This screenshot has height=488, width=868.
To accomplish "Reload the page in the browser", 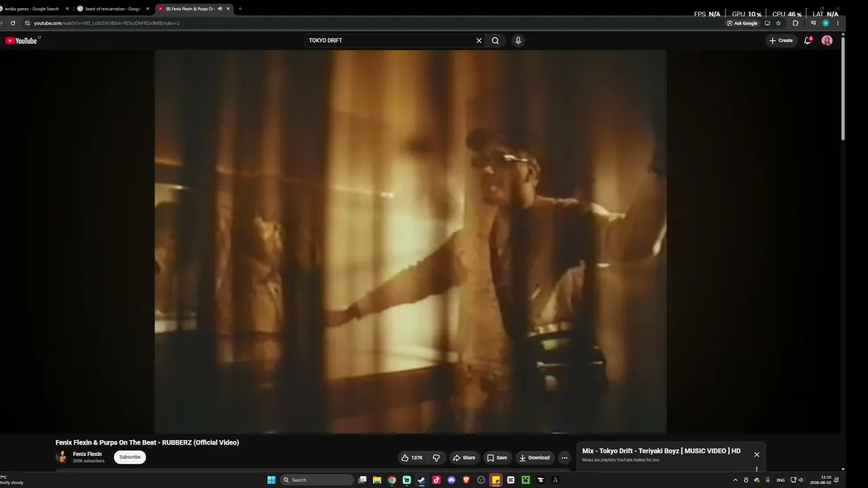I will 12,23.
